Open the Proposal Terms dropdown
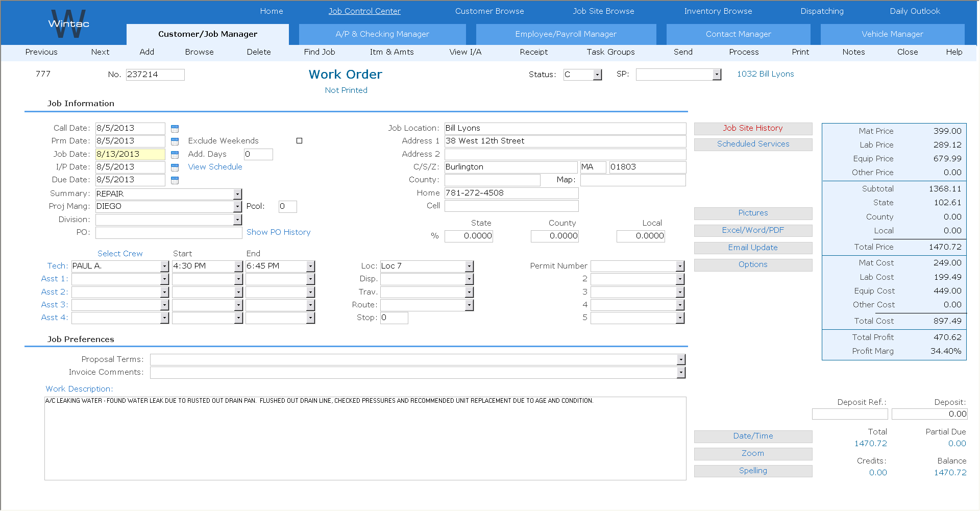This screenshot has width=980, height=511. tap(681, 360)
